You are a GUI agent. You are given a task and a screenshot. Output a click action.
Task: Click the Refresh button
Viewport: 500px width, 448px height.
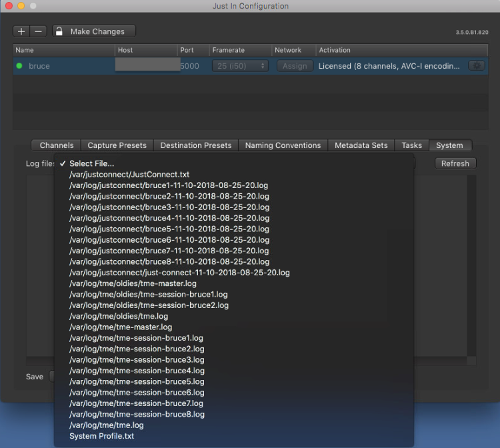click(x=455, y=163)
